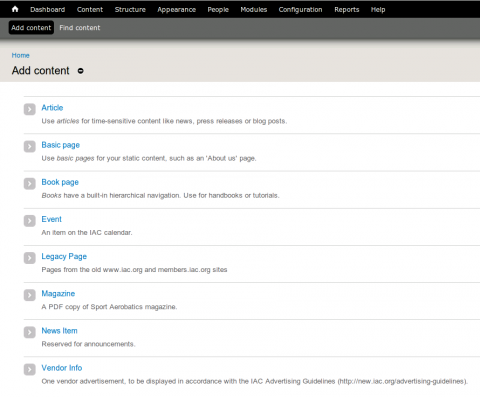Open the People menu
480x397 pixels.
pyautogui.click(x=218, y=10)
